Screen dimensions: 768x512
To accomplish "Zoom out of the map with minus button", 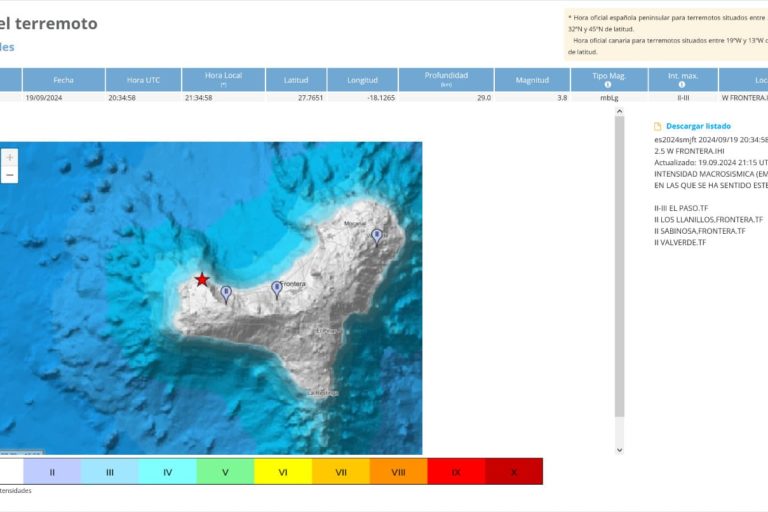I will coord(9,175).
